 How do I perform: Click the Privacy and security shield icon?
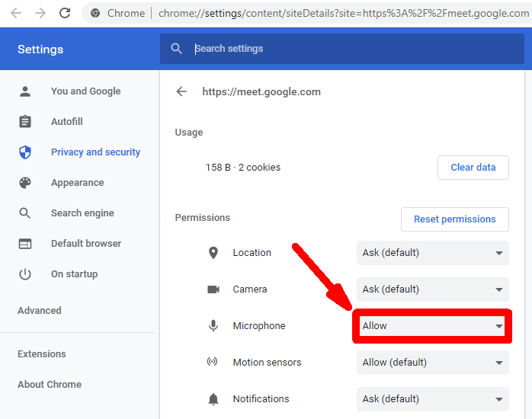pyautogui.click(x=25, y=152)
